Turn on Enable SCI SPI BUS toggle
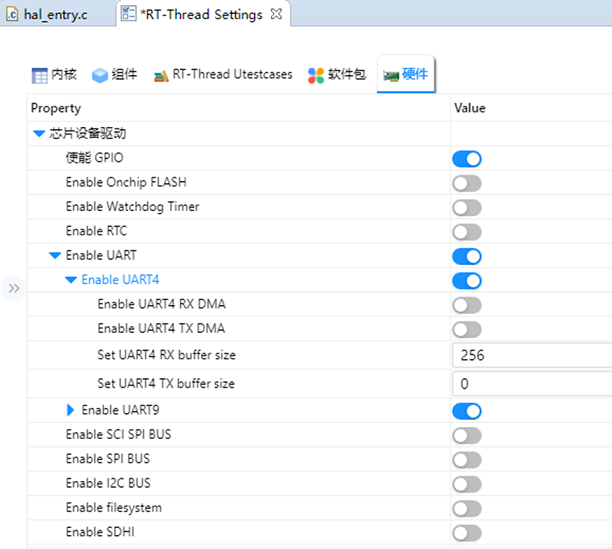 (x=467, y=435)
